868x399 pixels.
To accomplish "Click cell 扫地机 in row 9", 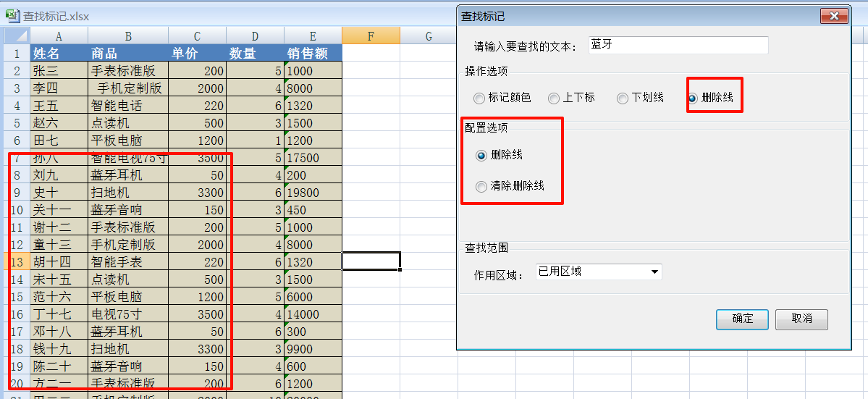I will (128, 192).
